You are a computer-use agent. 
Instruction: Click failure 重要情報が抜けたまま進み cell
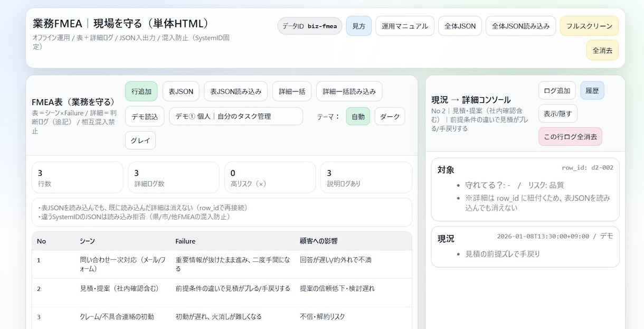(x=233, y=264)
